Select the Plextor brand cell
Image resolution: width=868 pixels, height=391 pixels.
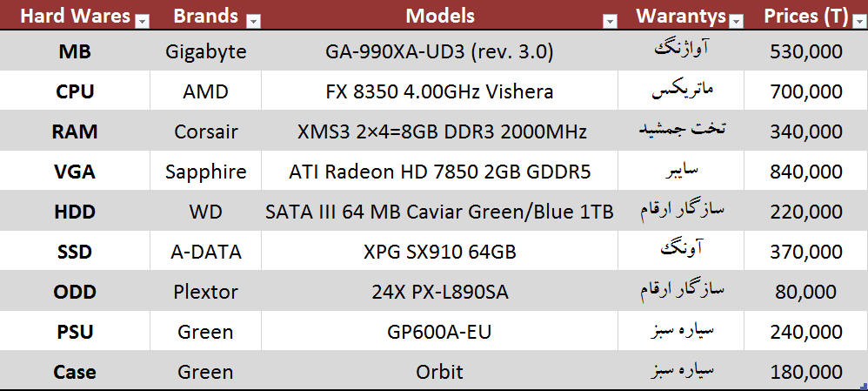coord(205,292)
